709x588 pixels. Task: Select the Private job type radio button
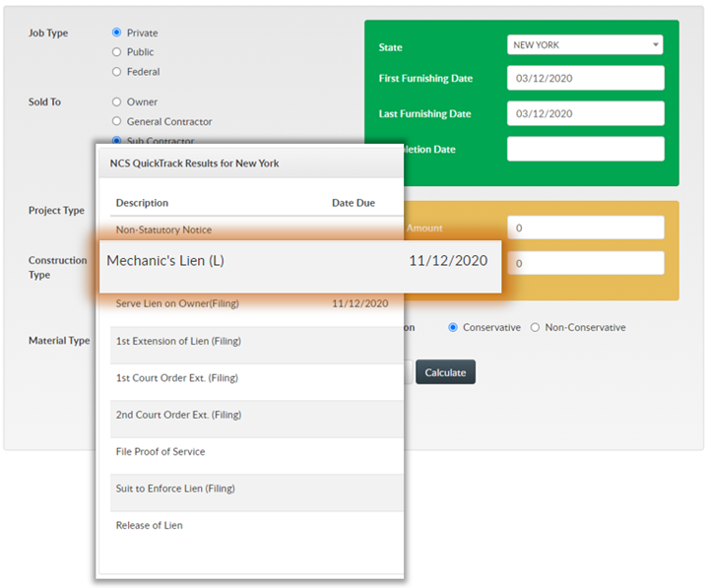[x=117, y=33]
